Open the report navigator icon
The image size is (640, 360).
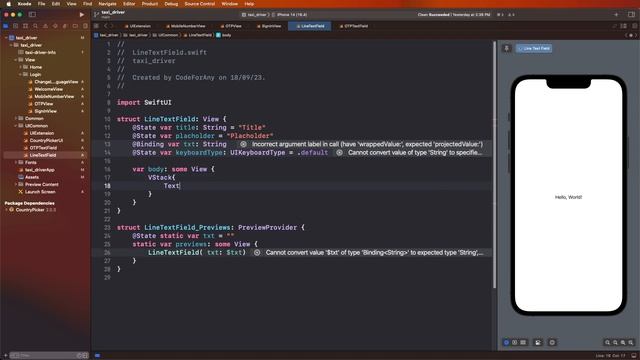tap(85, 26)
